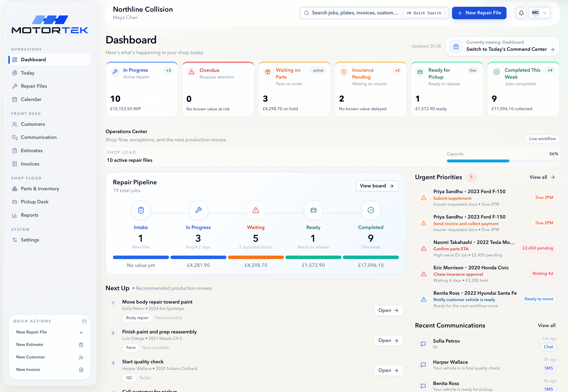Open the Finish paint and prep reassembly task

pyautogui.click(x=389, y=340)
